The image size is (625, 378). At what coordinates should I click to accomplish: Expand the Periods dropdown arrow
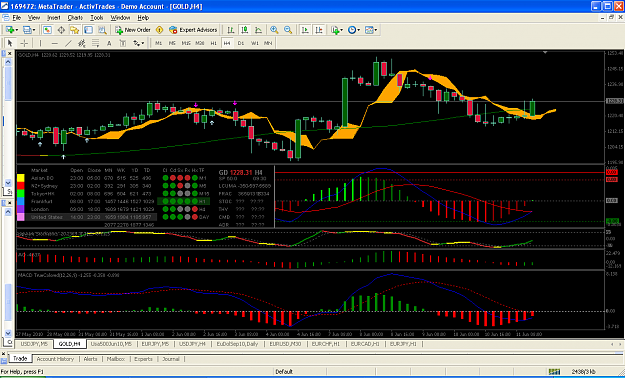[x=358, y=30]
